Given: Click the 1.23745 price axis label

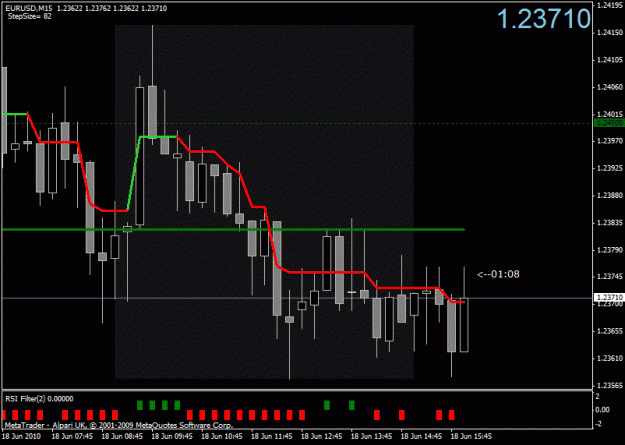Looking at the screenshot, I should coord(608,276).
